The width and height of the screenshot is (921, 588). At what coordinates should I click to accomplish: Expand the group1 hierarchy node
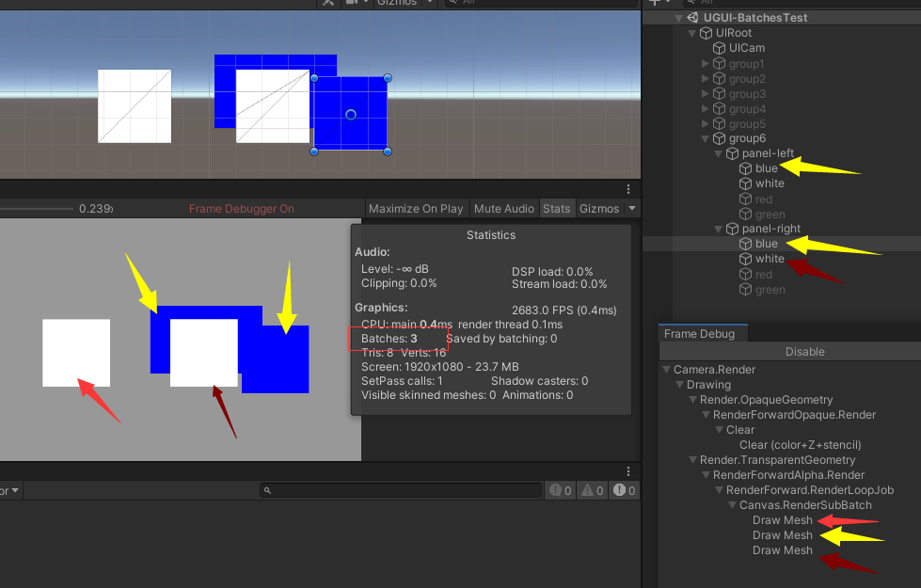707,64
